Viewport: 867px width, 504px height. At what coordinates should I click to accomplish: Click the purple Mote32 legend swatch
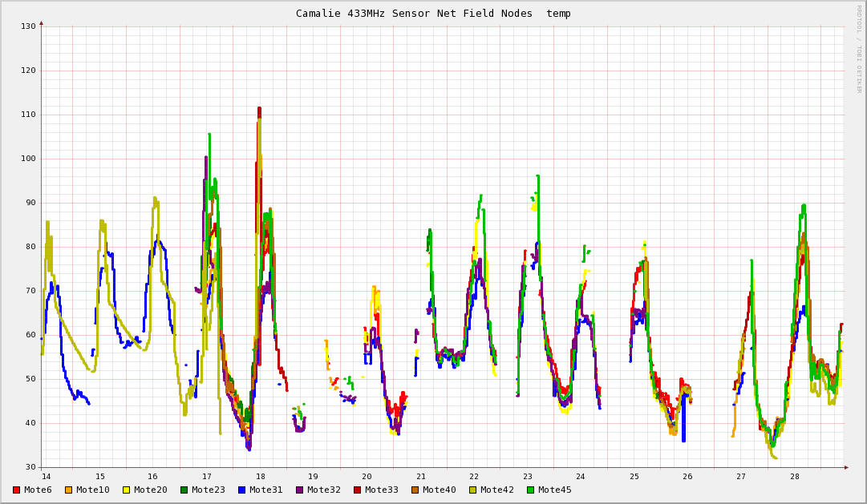coord(300,490)
